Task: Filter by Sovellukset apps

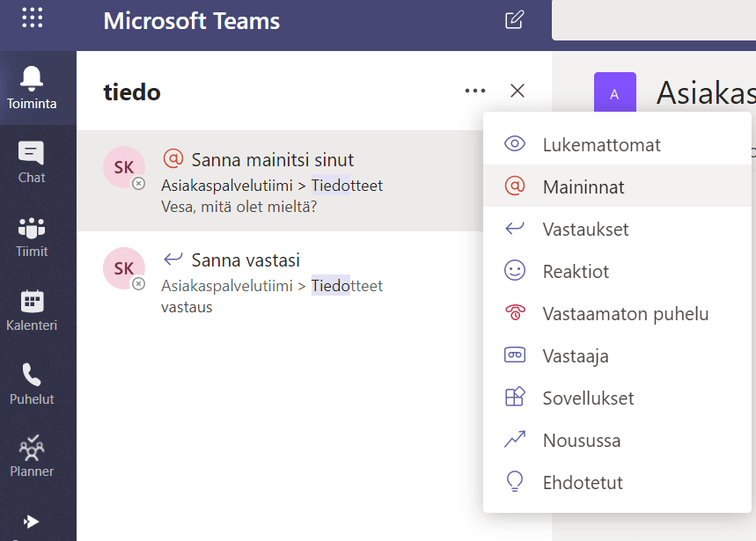Action: point(588,398)
